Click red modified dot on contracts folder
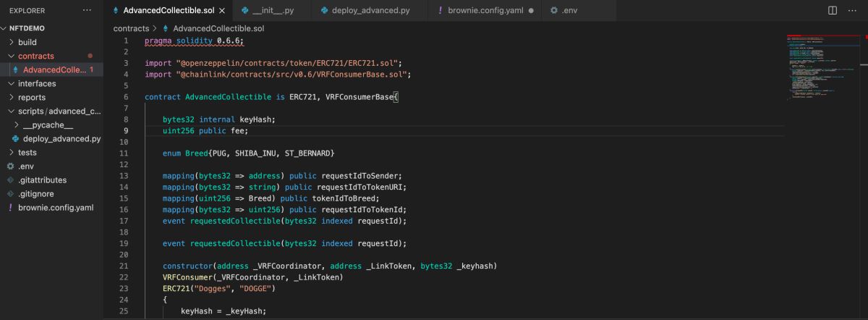 click(90, 56)
